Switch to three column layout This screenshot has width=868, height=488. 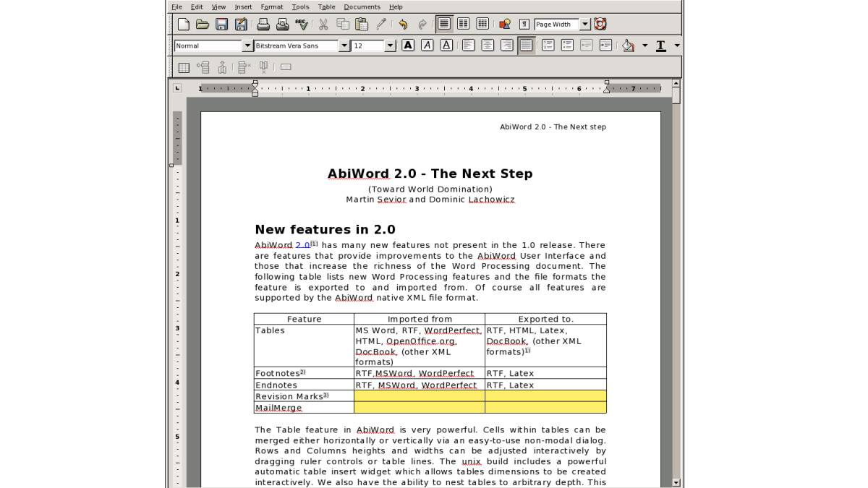[x=482, y=25]
